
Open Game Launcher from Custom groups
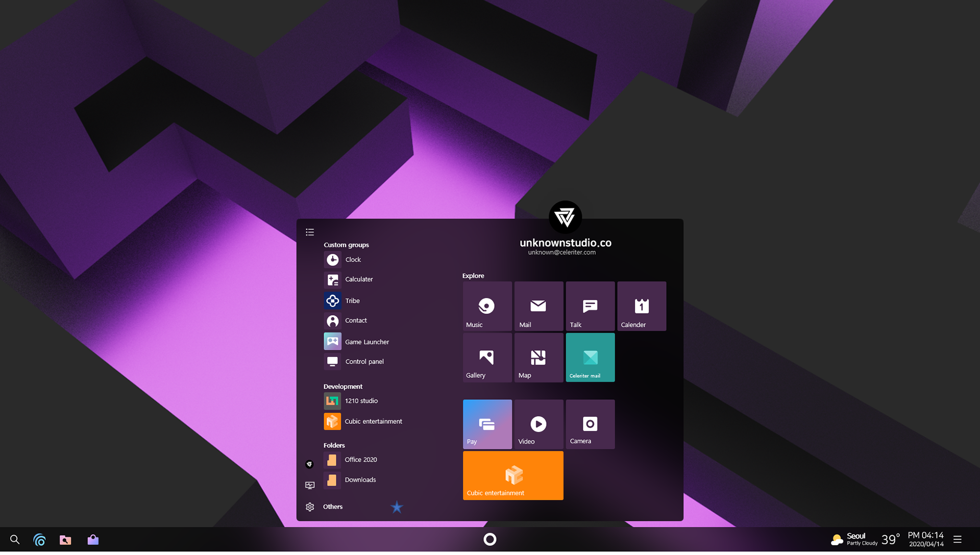(366, 342)
